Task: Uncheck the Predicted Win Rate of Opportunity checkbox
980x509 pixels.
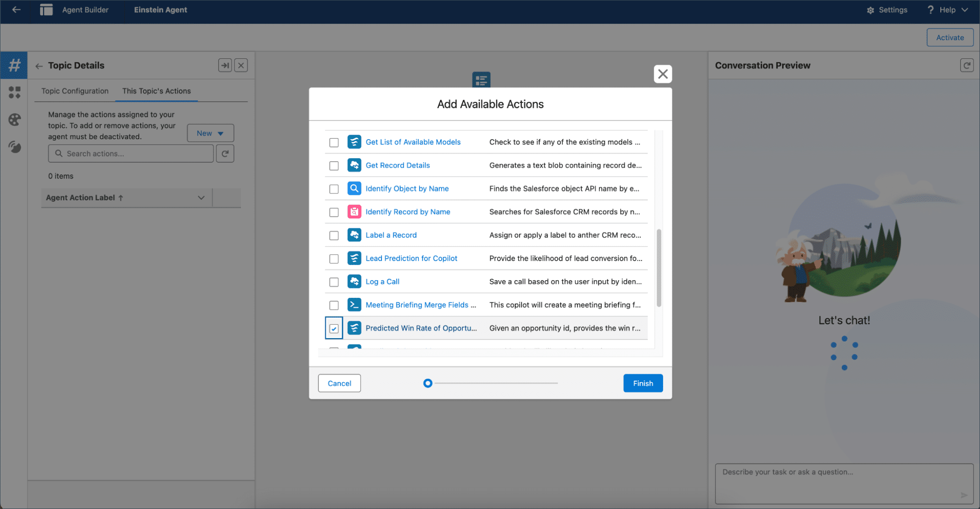Action: click(334, 329)
